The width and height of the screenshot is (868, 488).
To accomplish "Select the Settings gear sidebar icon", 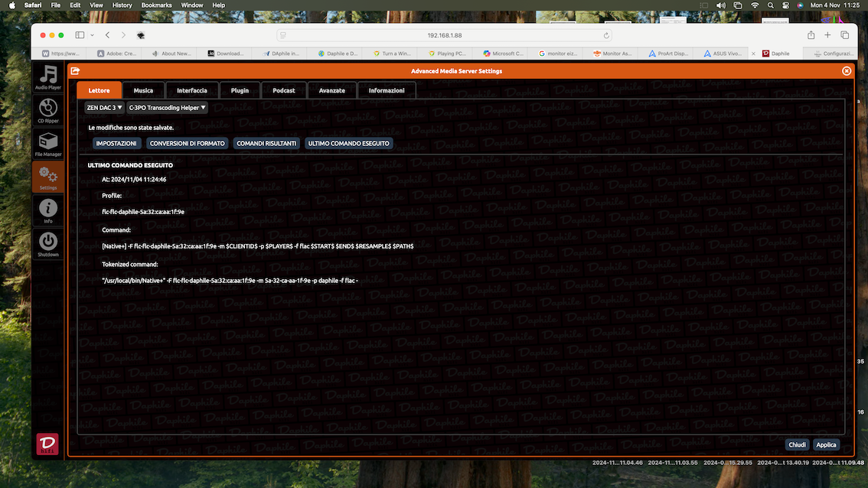I will pos(48,177).
